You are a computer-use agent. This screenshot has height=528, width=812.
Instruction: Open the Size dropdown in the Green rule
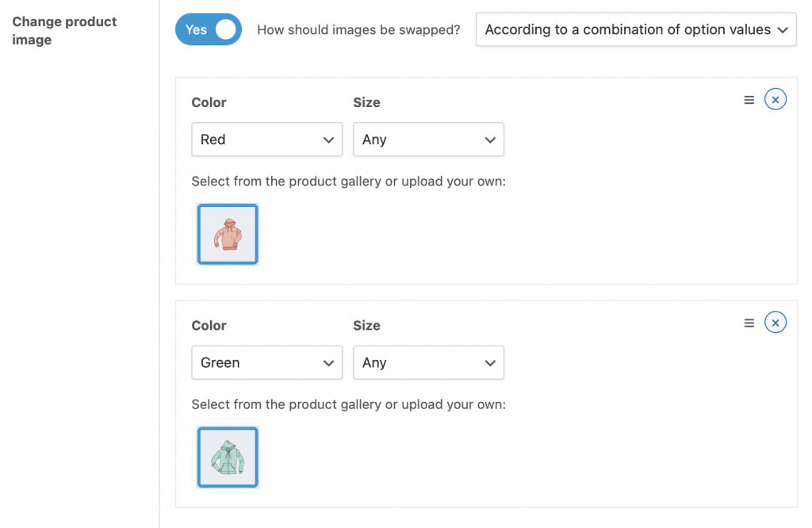pyautogui.click(x=428, y=362)
